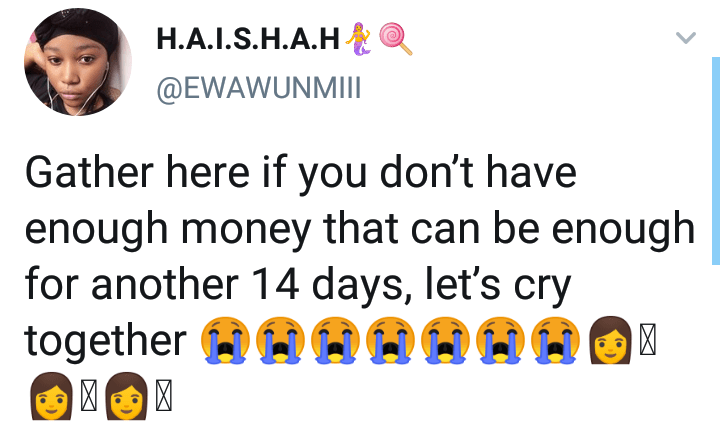Open the H.A.I.S.H.A.H display name
The image size is (720, 437).
pyautogui.click(x=248, y=39)
